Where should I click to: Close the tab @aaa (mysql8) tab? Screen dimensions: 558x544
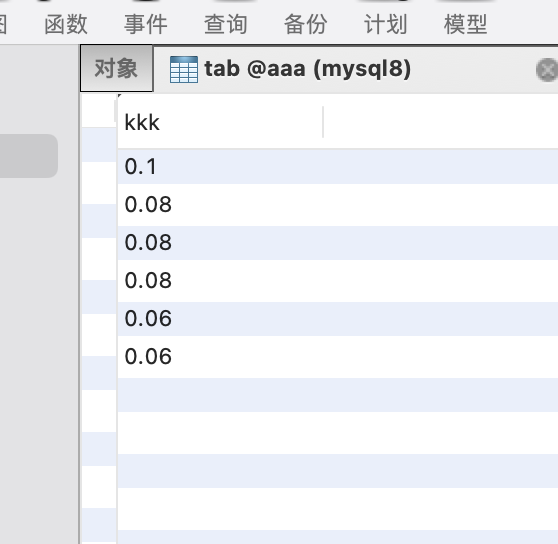[547, 70]
